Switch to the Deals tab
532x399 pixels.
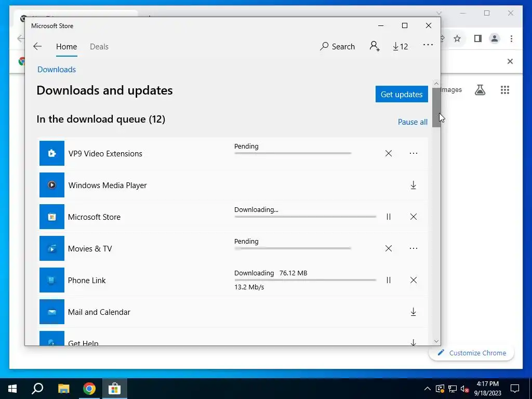click(x=99, y=46)
